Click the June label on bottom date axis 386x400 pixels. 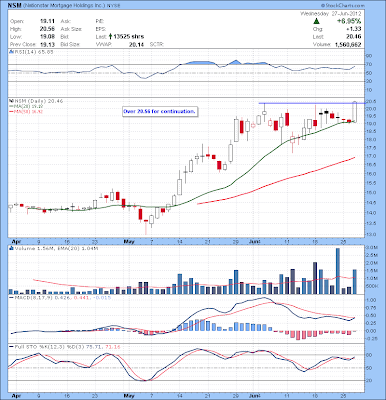(x=255, y=396)
